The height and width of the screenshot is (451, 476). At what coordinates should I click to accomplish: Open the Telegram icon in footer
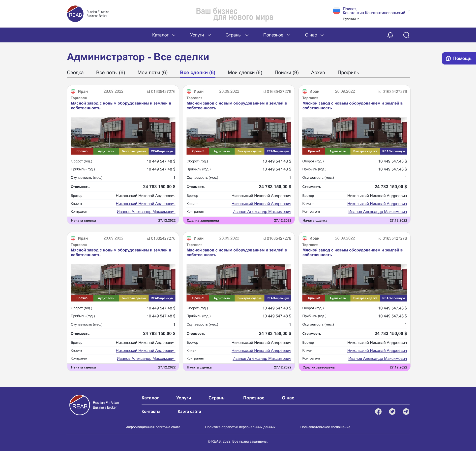click(x=406, y=412)
